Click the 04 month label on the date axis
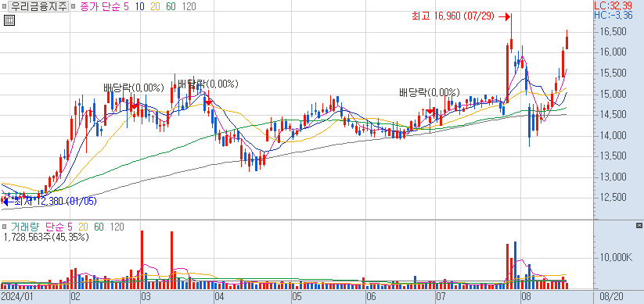The width and height of the screenshot is (644, 304). (x=219, y=296)
